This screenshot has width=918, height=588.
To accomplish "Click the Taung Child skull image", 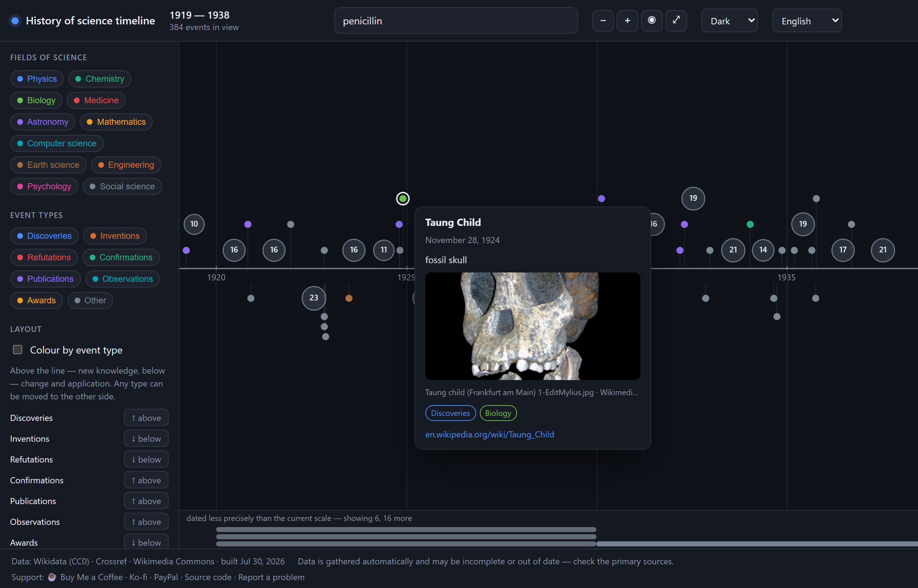I will 533,326.
